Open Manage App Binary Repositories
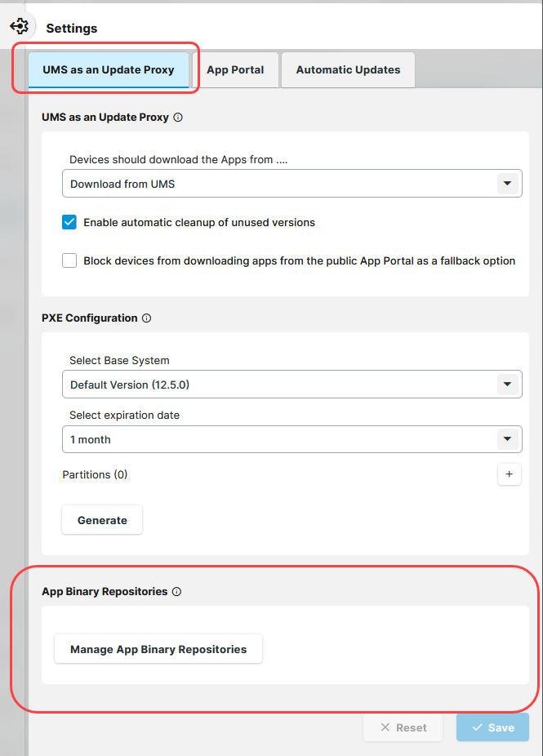Viewport: 543px width, 756px height. (158, 650)
